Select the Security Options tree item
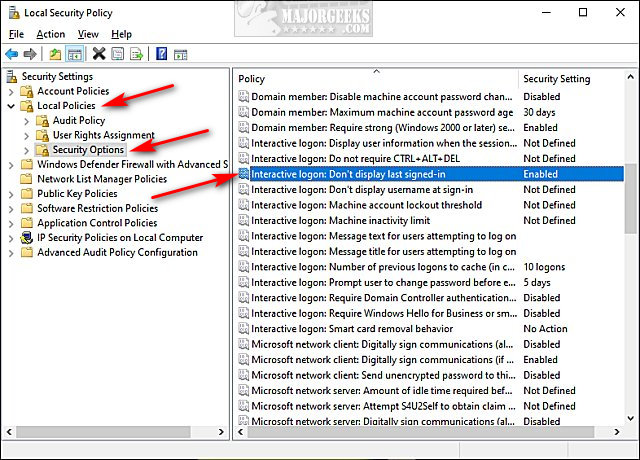 (88, 150)
